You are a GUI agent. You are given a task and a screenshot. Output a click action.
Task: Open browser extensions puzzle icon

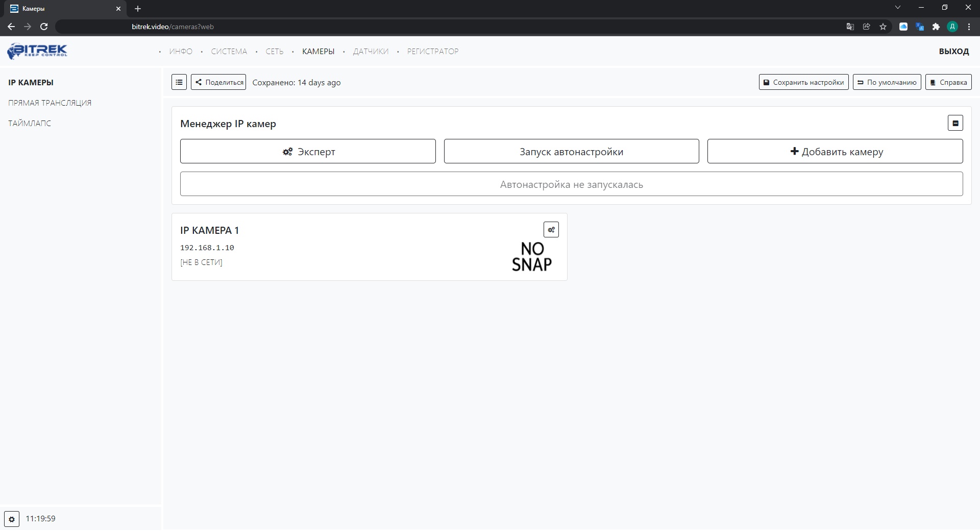936,27
